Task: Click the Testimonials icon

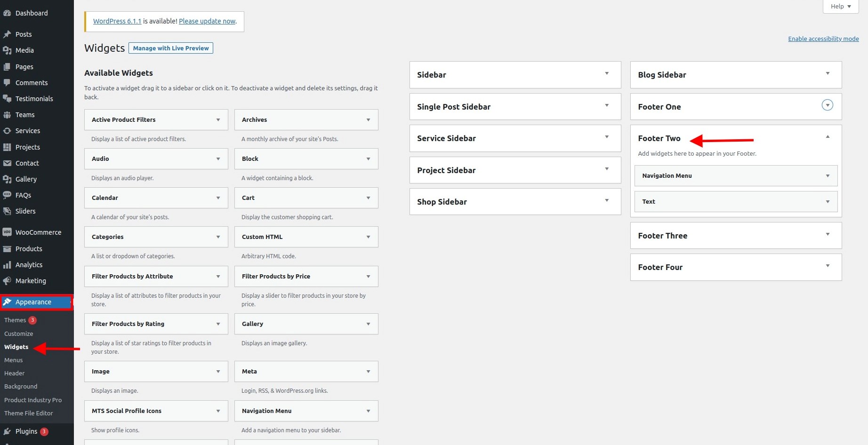Action: (7, 99)
